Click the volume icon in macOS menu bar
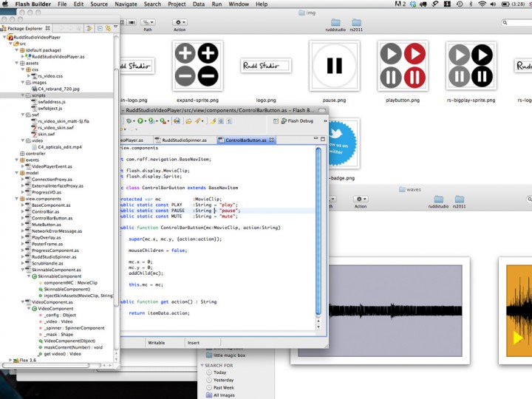Screen dimensions: 532x399 493,4
